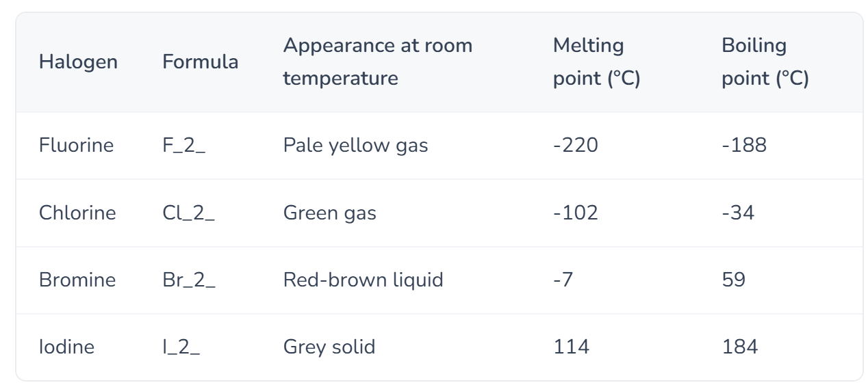868x387 pixels.
Task: Click the Boiling point (°C) header
Action: click(x=765, y=62)
